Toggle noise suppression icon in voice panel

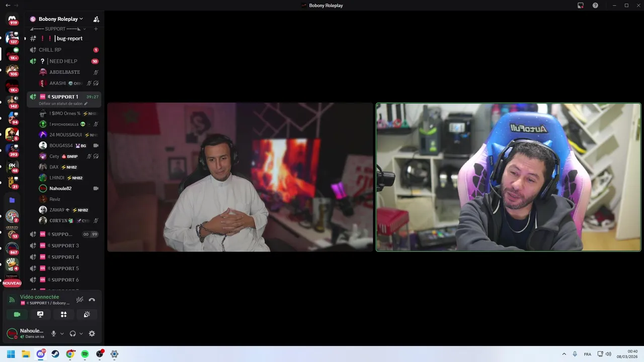79,300
